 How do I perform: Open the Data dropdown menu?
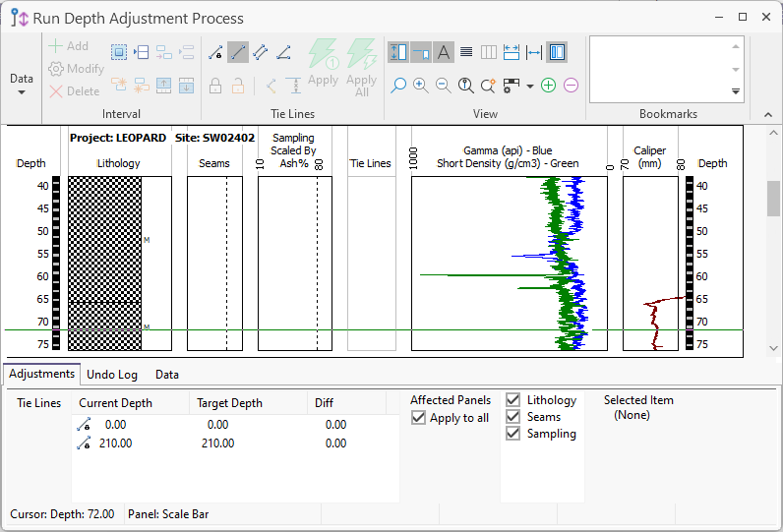point(22,85)
